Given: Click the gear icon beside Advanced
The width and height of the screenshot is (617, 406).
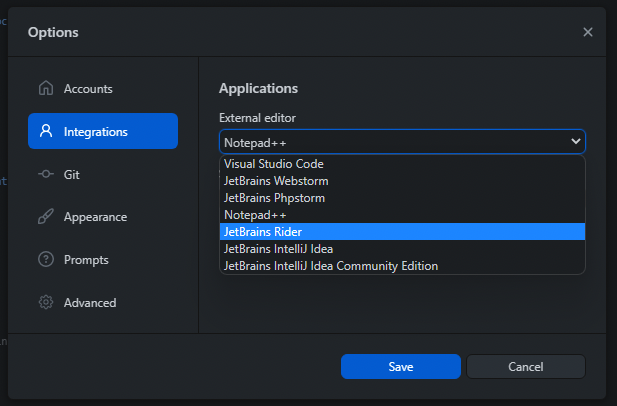Looking at the screenshot, I should 46,303.
